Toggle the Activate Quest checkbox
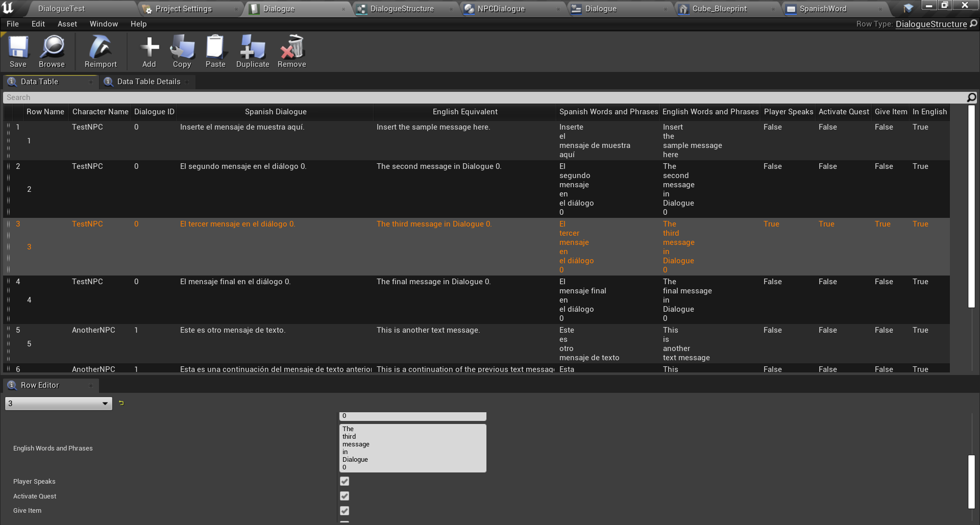The height and width of the screenshot is (525, 980). coord(345,496)
